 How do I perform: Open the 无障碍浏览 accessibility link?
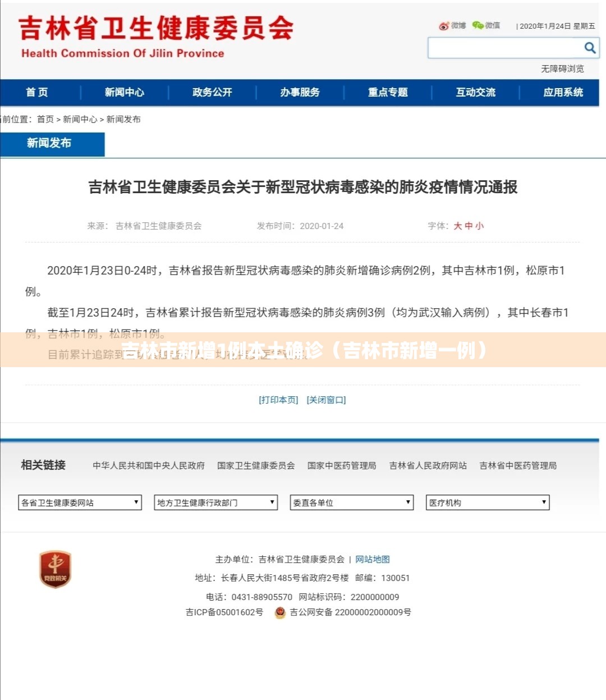click(562, 68)
